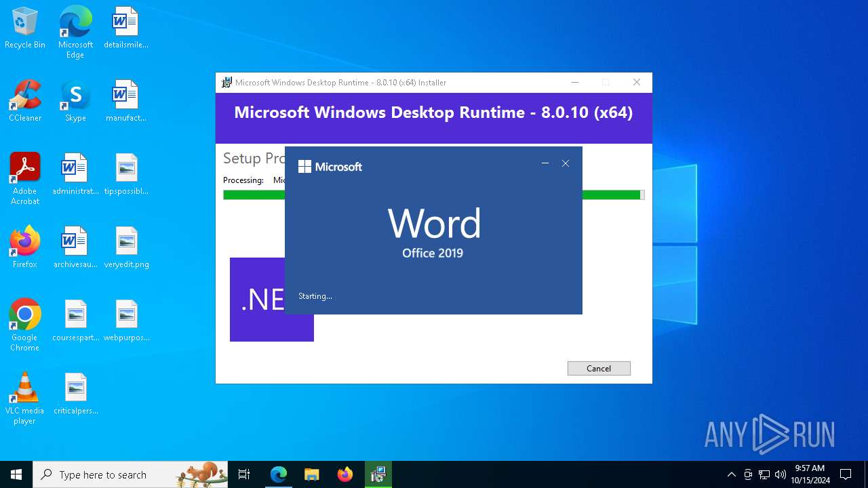Image resolution: width=868 pixels, height=488 pixels.
Task: Select the administrat... Word document
Action: point(75,175)
